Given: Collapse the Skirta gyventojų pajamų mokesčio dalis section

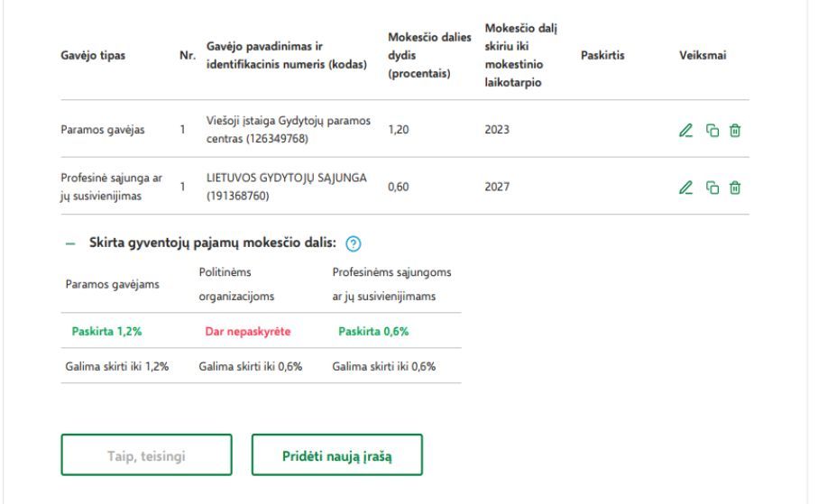Looking at the screenshot, I should pos(70,243).
